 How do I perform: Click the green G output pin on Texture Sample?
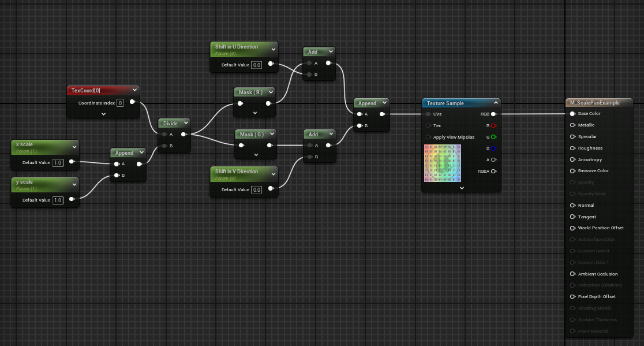coord(493,137)
